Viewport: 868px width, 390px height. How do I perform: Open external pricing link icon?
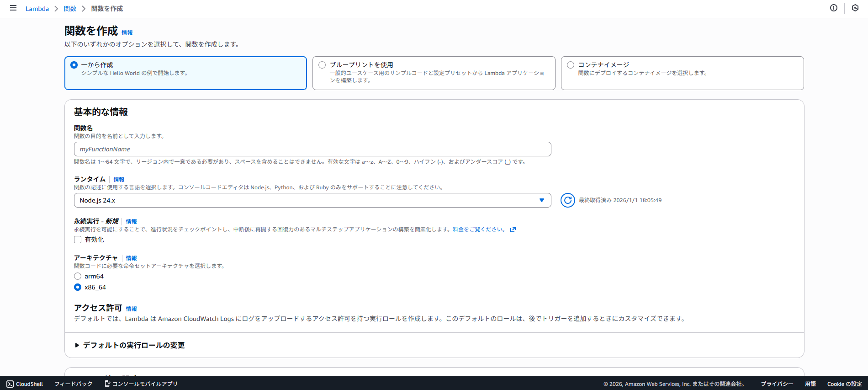tap(513, 230)
